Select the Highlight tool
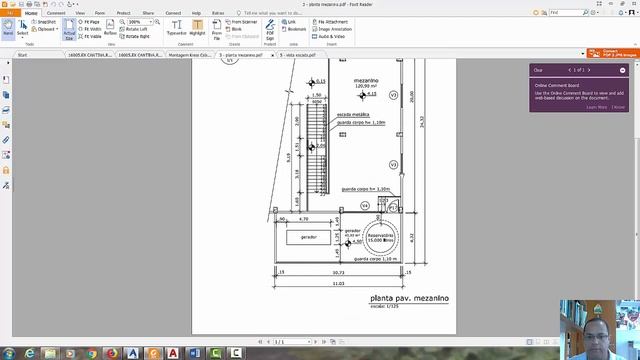640x360 pixels. 197,28
